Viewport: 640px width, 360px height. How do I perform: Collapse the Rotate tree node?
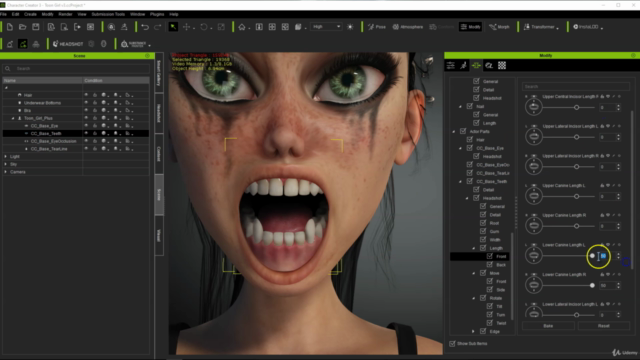(x=473, y=298)
